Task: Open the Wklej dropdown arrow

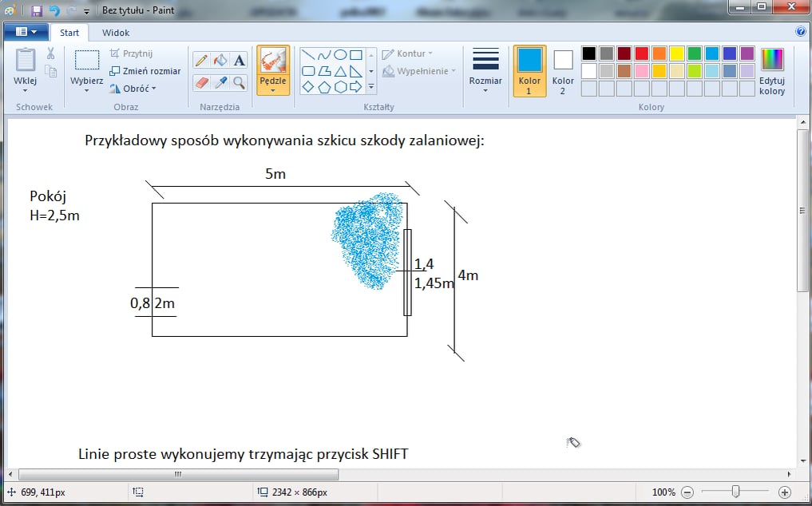Action: [x=26, y=91]
